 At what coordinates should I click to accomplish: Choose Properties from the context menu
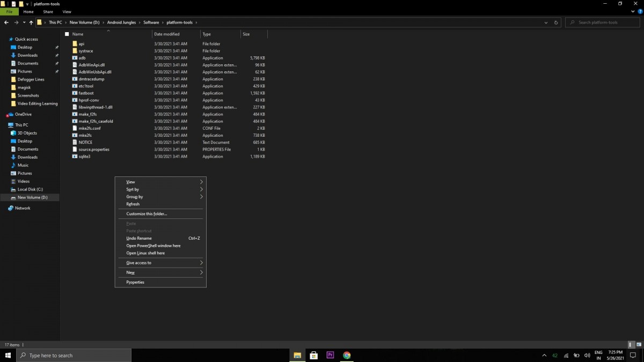[x=135, y=282]
